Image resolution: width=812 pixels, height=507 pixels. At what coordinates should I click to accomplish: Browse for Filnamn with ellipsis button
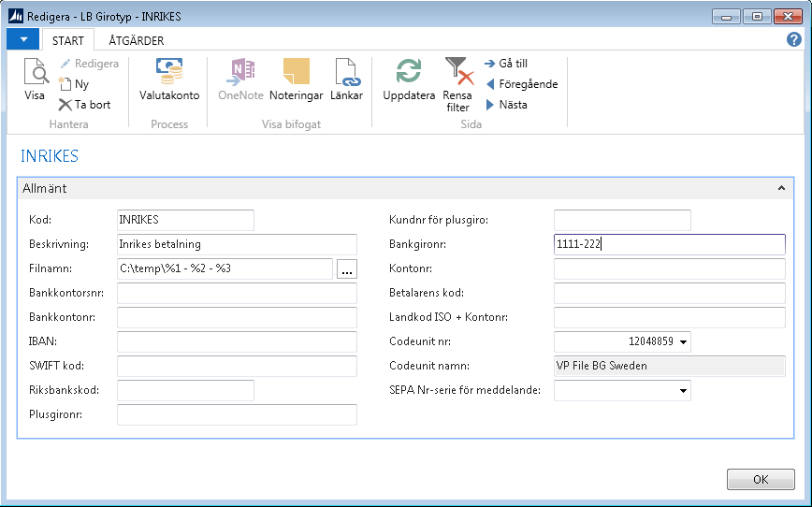[x=347, y=269]
